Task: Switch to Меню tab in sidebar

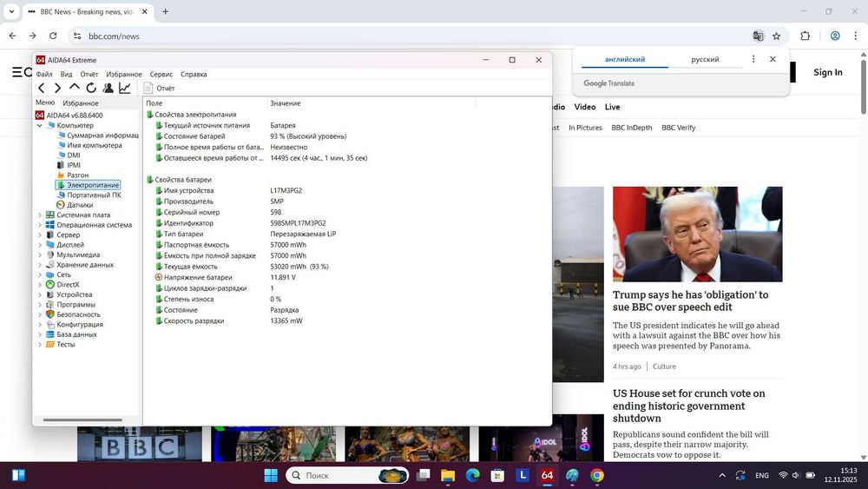Action: click(45, 102)
